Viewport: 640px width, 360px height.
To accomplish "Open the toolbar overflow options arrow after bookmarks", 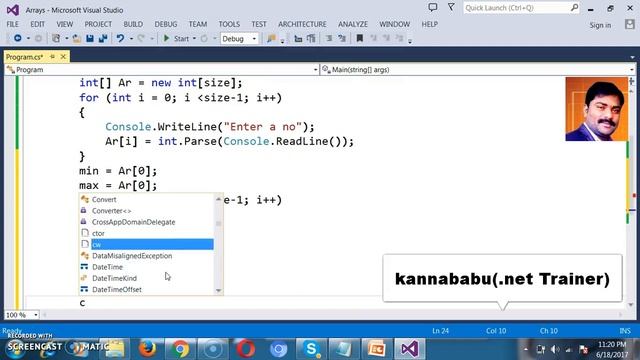I will click(x=410, y=40).
